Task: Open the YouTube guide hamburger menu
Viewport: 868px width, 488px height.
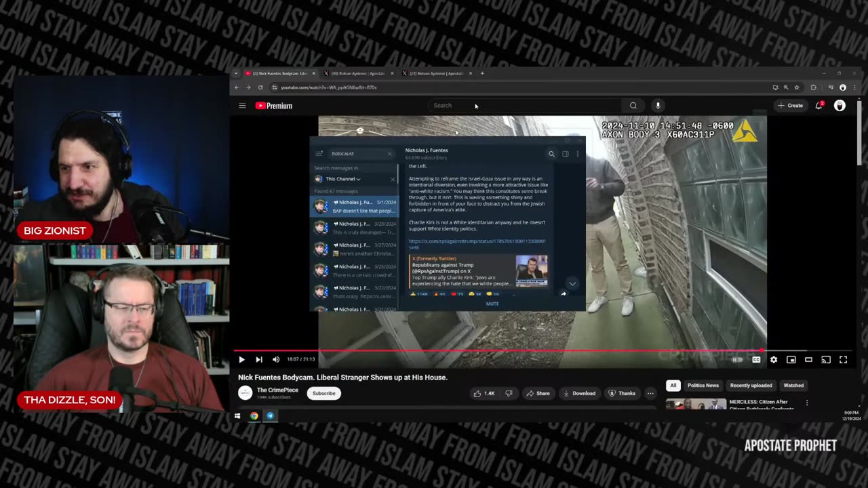Action: pos(242,106)
